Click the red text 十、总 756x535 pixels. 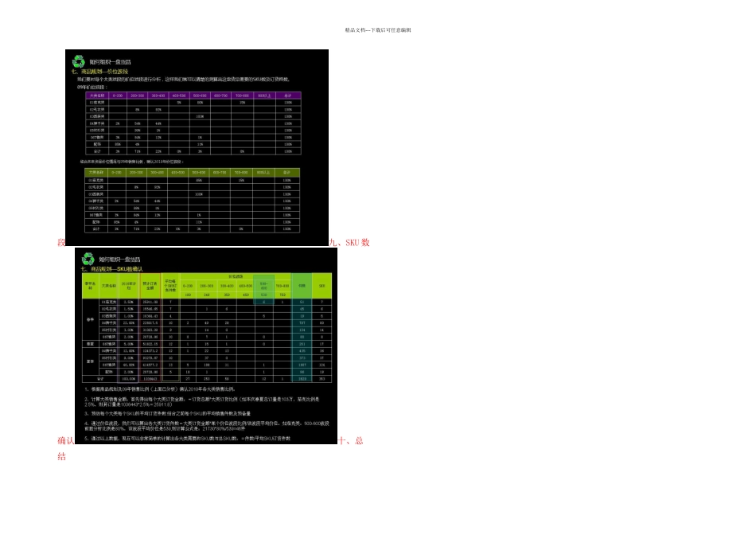tap(350, 440)
